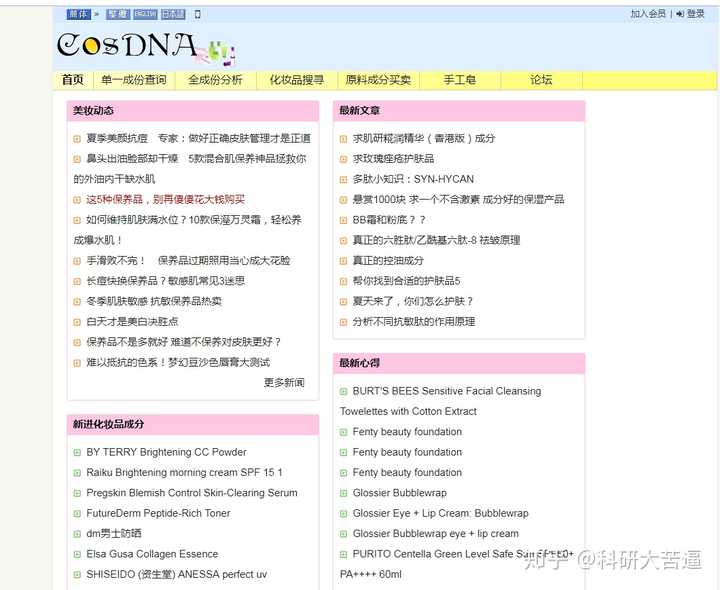720x590 pixels.
Task: Click orange bullet icon beside 白天才是美白决胜点
Action: (77, 322)
